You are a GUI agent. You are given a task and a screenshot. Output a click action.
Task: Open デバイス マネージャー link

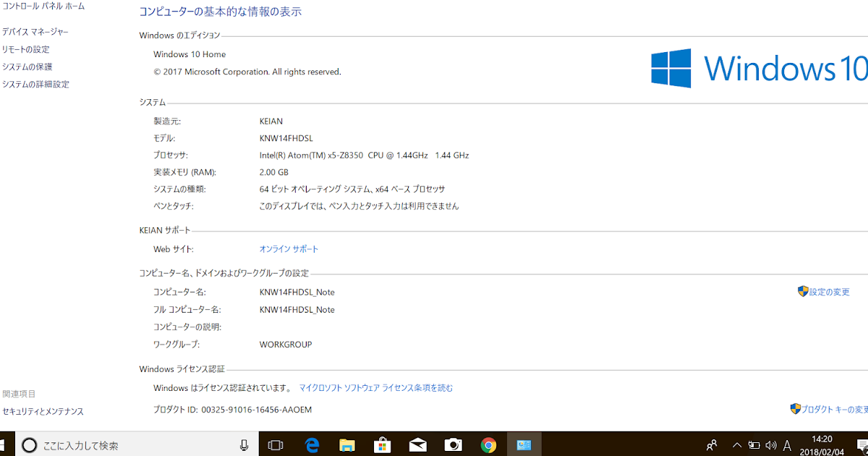[x=35, y=32]
